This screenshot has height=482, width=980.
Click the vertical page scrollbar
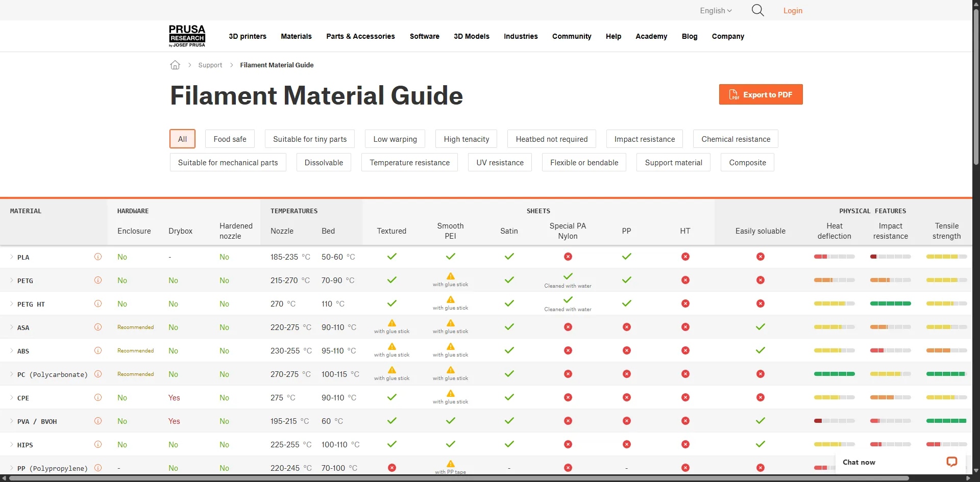point(976,87)
